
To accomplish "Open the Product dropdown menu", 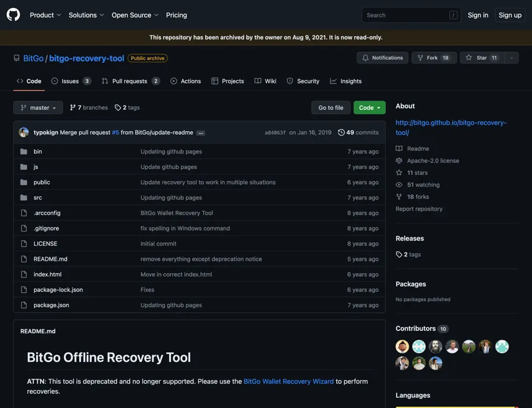I will [x=45, y=15].
